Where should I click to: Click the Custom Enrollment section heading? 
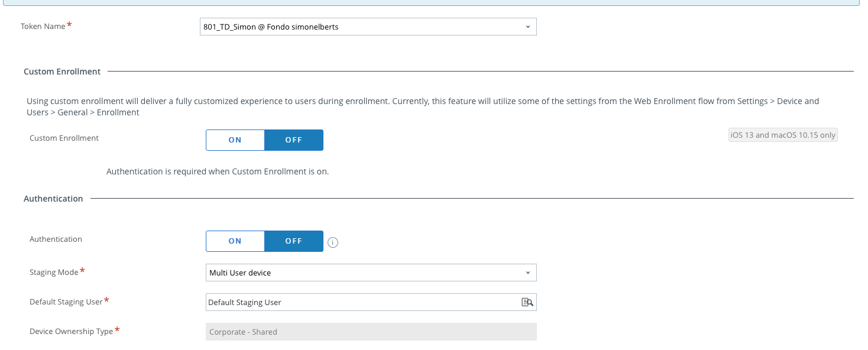[62, 72]
